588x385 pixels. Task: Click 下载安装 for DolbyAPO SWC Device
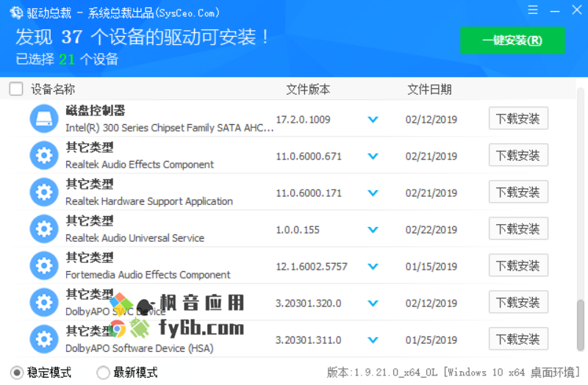518,302
